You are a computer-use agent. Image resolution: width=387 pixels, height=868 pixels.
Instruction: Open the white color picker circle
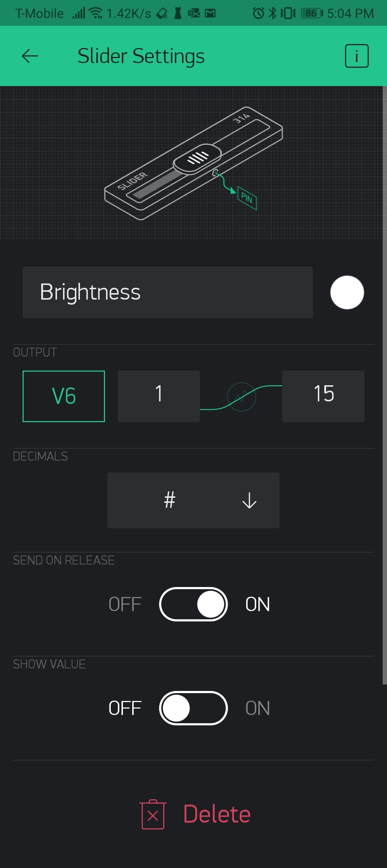click(x=347, y=292)
